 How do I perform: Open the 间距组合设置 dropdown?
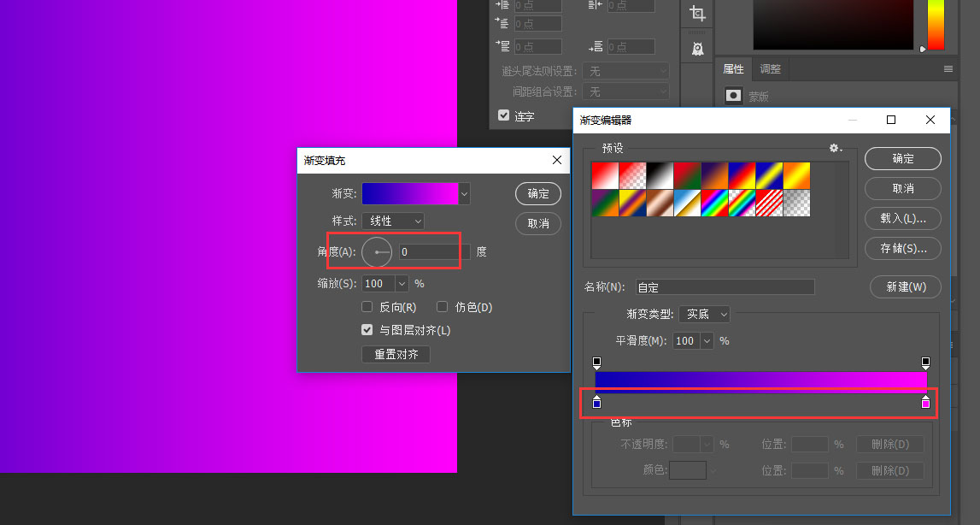[x=625, y=92]
